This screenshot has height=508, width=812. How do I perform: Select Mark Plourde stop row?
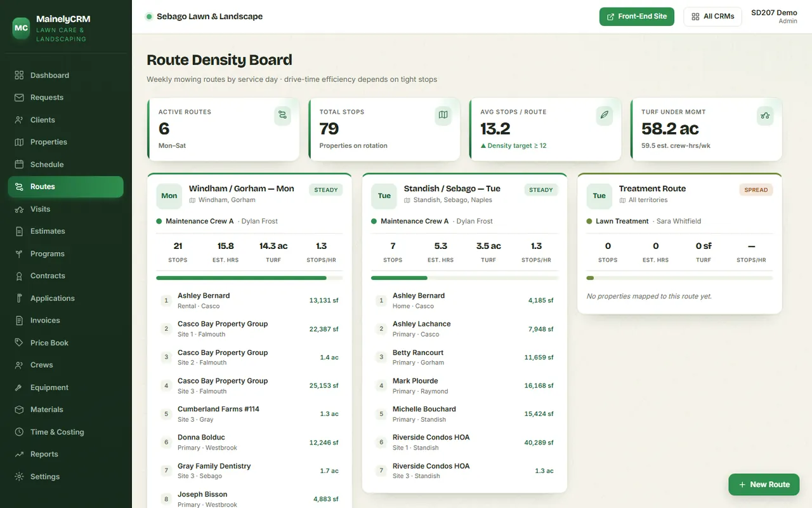click(x=464, y=385)
